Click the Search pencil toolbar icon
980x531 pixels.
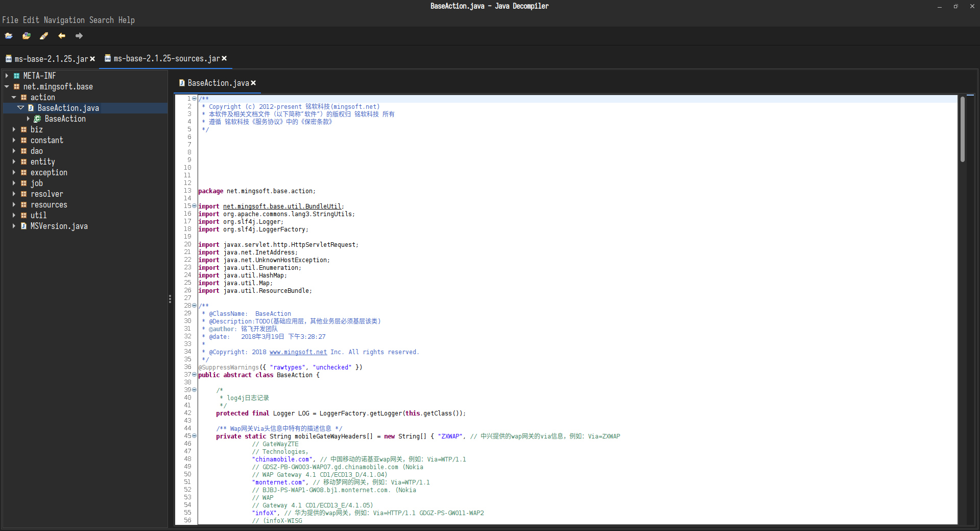pyautogui.click(x=44, y=36)
